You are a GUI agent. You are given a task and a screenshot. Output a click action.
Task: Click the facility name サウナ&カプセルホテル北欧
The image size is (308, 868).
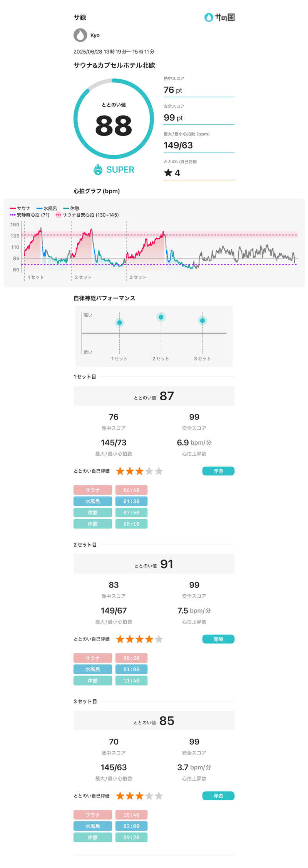(114, 65)
